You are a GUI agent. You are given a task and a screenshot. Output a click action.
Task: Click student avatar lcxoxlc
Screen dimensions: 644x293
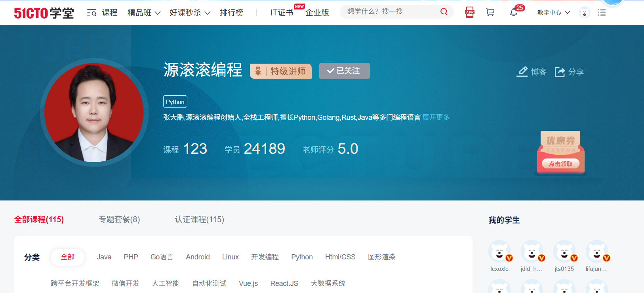tap(500, 251)
